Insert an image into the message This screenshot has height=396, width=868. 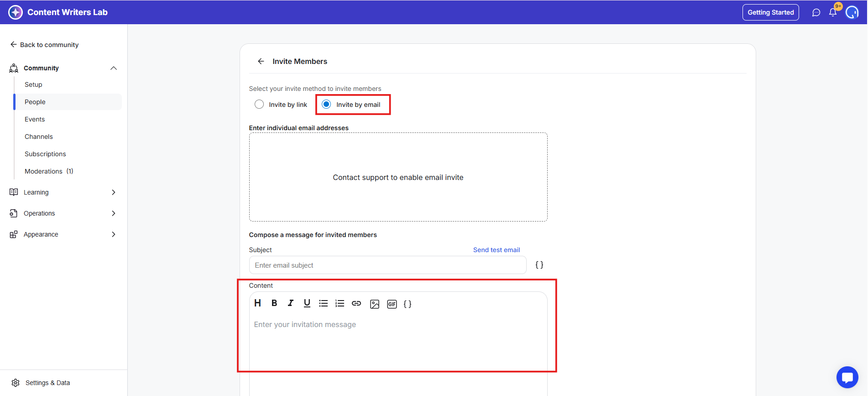point(375,304)
